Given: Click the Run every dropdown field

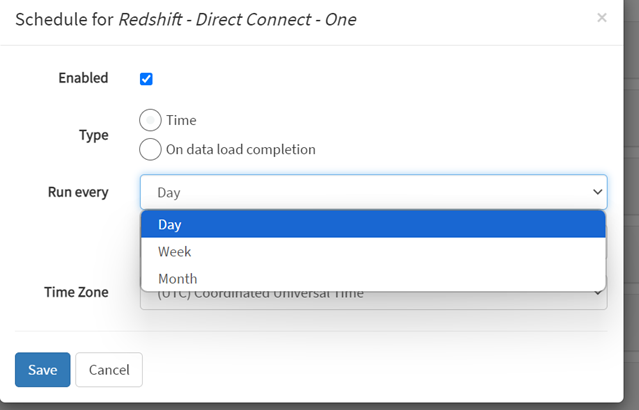Looking at the screenshot, I should point(360,191).
